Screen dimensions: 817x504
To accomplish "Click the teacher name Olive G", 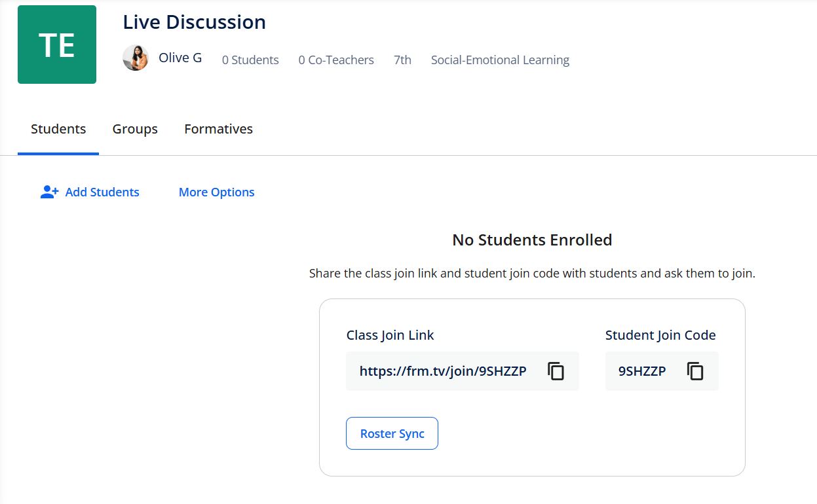I will point(180,58).
